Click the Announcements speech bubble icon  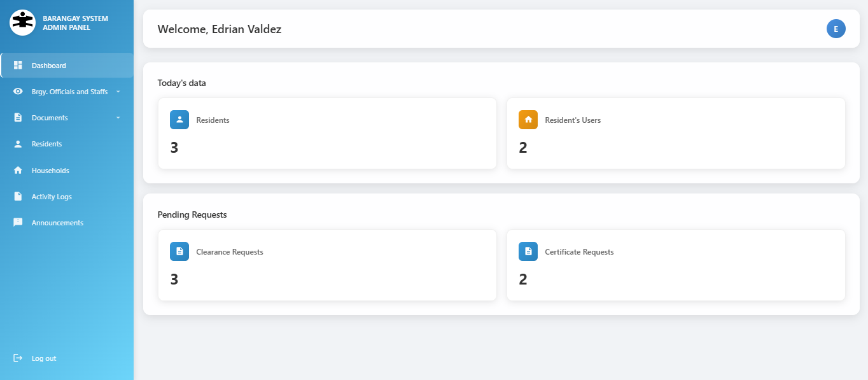click(18, 223)
